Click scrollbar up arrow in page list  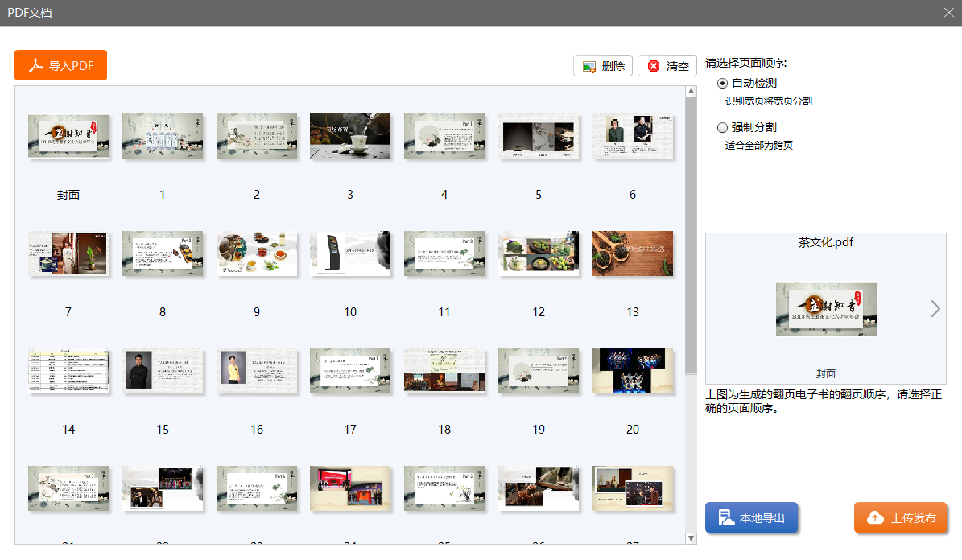point(691,92)
